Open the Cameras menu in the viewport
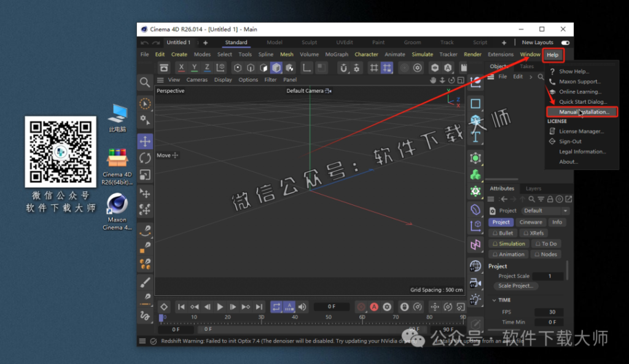Screen dimensions: 629x364 pyautogui.click(x=197, y=79)
